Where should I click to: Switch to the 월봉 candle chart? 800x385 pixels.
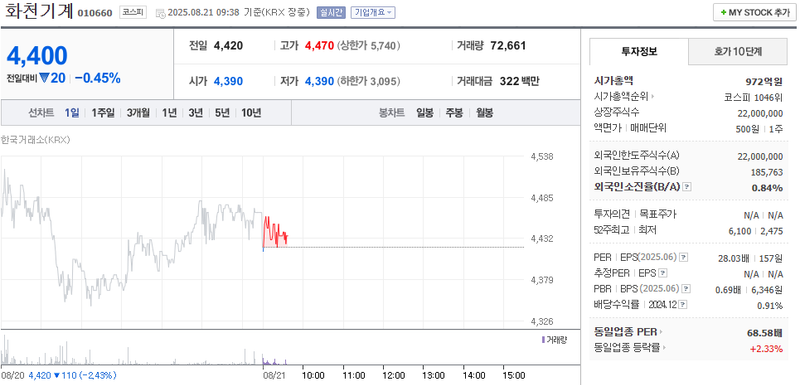click(485, 113)
